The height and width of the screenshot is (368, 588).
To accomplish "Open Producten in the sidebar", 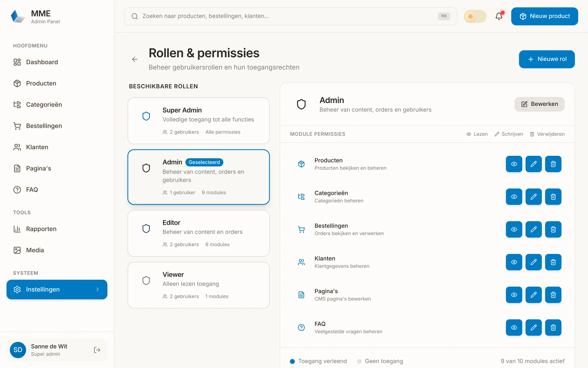I will pyautogui.click(x=57, y=83).
